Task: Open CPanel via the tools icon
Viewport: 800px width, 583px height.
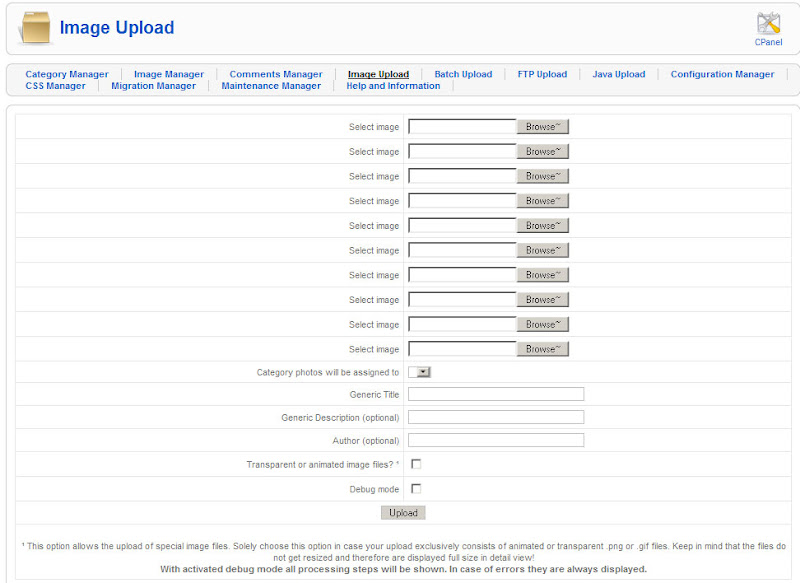Action: (x=768, y=23)
